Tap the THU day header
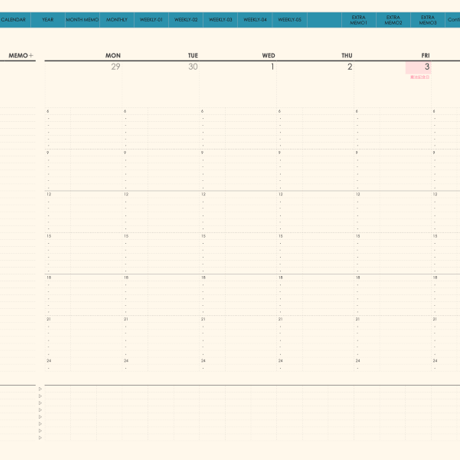The width and height of the screenshot is (460, 460). [347, 56]
